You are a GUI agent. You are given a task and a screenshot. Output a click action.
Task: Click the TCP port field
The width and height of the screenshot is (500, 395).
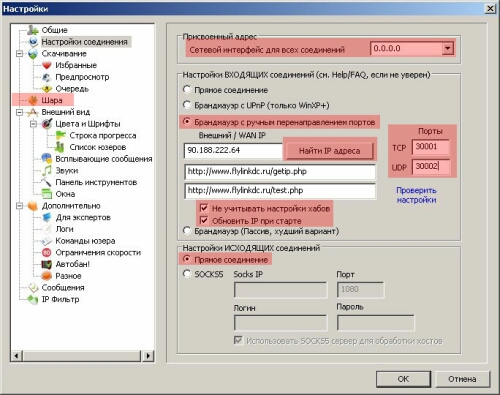[x=431, y=147]
